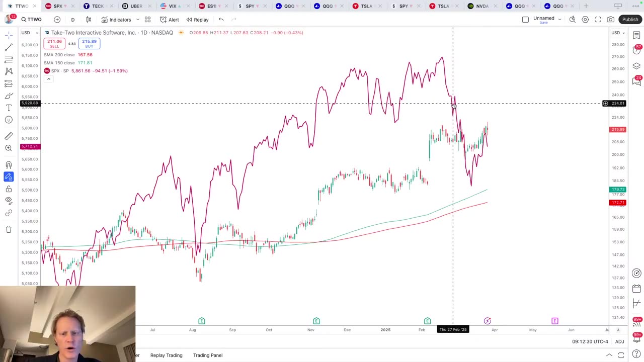Image resolution: width=644 pixels, height=362 pixels.
Task: Open the D timeframe interval selector
Action: coord(72,20)
